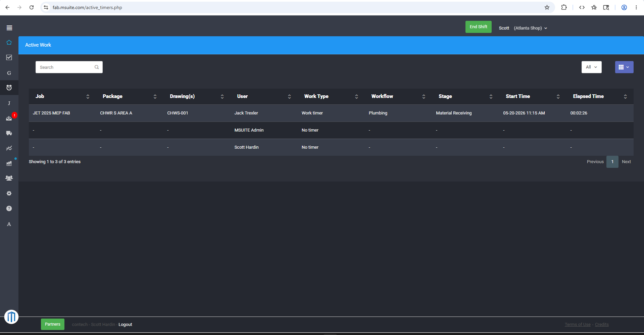
Task: Click the search magnifier icon
Action: pyautogui.click(x=97, y=67)
